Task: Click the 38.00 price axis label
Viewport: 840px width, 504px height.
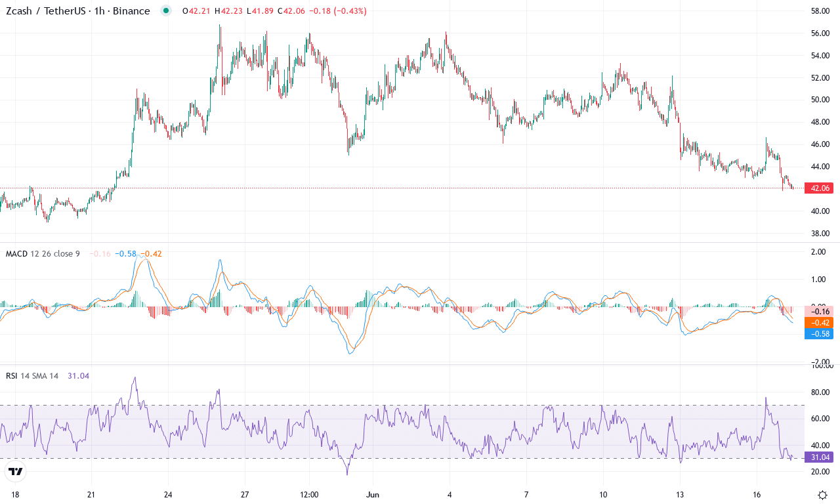Action: tap(821, 233)
